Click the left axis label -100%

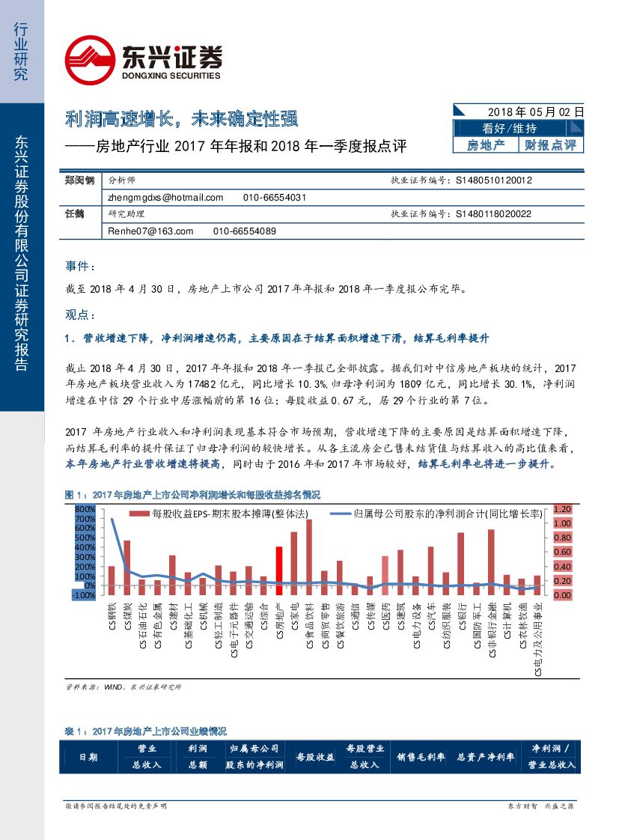click(x=84, y=595)
